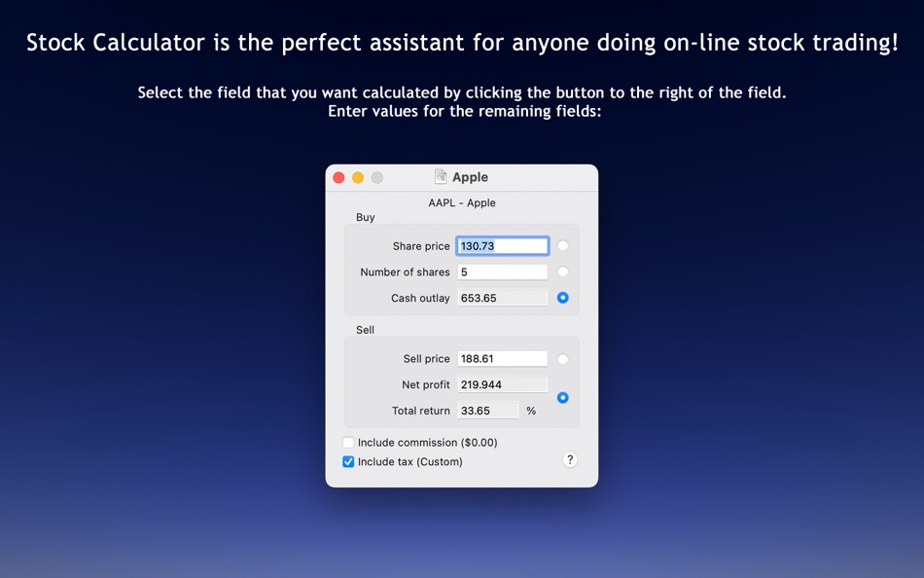
Task: Click the 'Sell price' label
Action: point(427,359)
